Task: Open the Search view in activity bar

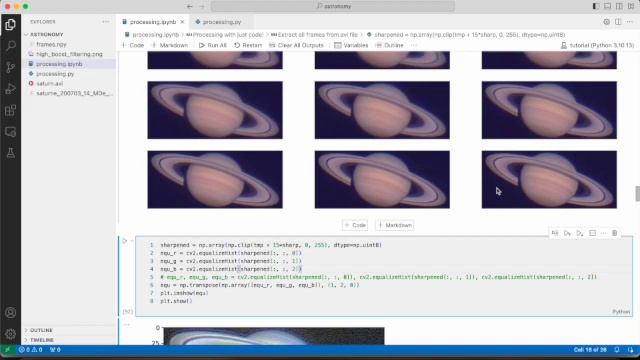Action: tap(11, 46)
